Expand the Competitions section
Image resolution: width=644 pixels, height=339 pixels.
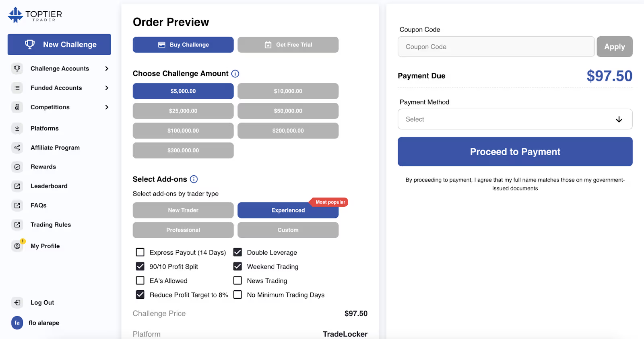pos(106,107)
